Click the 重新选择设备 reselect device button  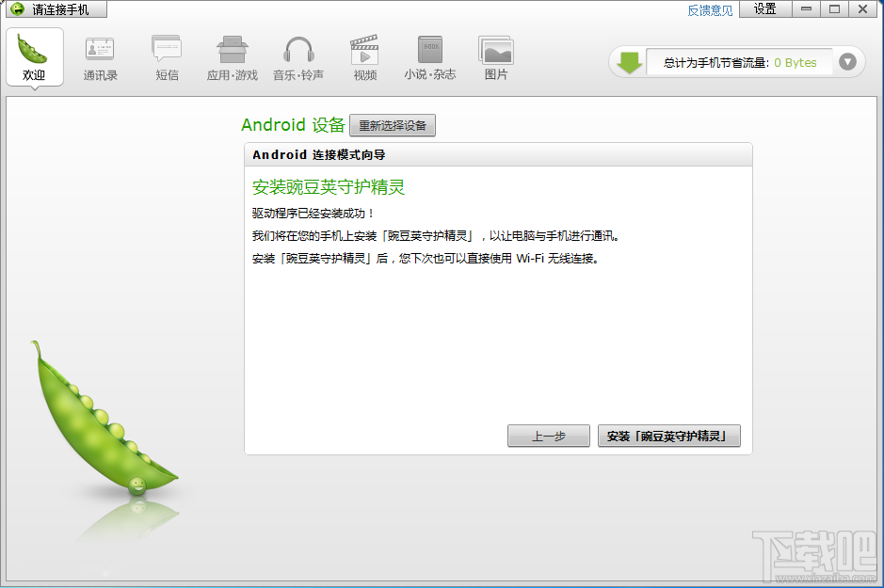click(393, 125)
